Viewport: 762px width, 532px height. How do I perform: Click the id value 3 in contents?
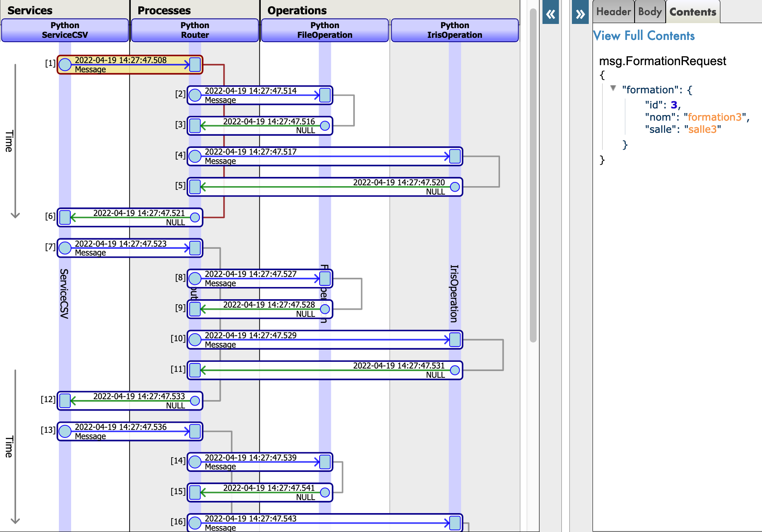[x=674, y=105]
